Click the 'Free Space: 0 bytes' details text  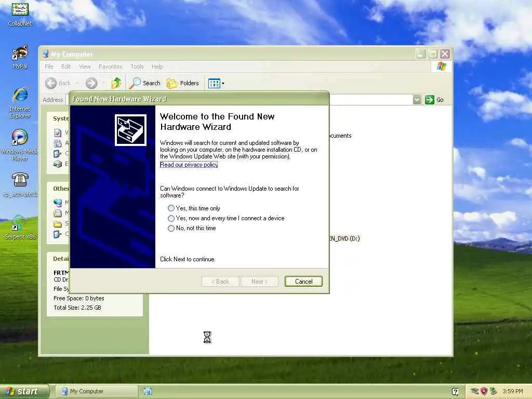79,298
